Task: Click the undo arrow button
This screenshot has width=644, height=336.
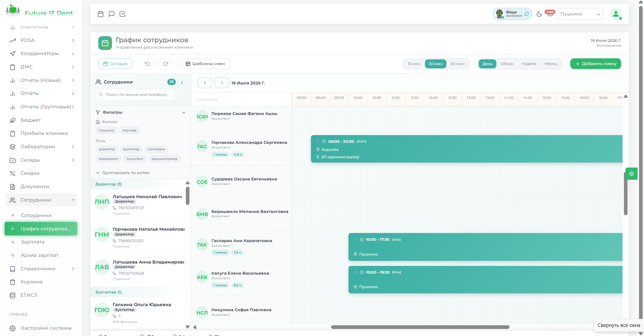Action: pos(147,64)
